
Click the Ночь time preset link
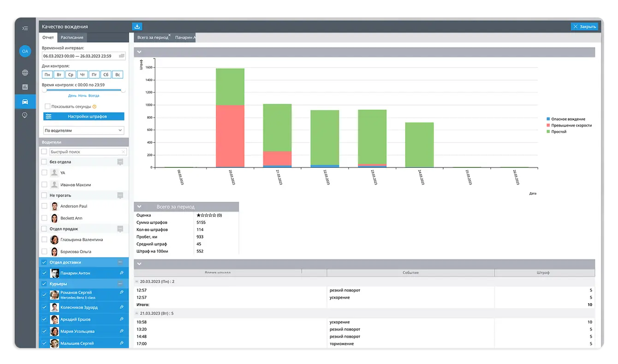[83, 96]
